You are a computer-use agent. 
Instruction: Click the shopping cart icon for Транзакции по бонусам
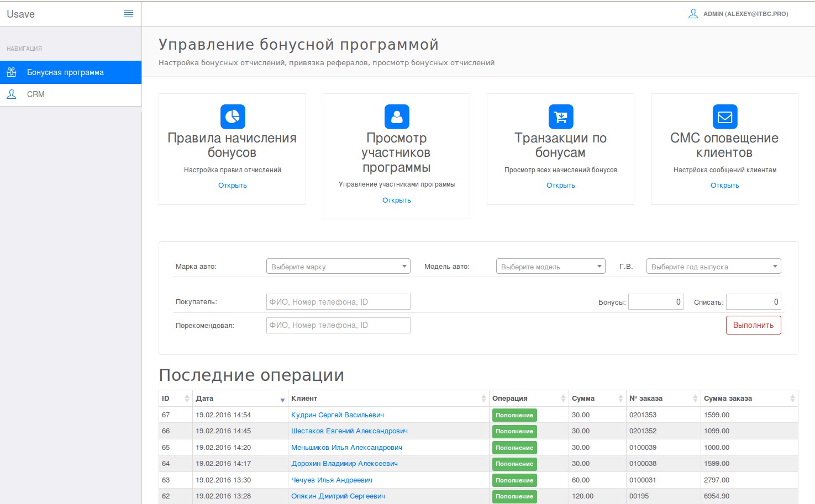click(x=561, y=116)
